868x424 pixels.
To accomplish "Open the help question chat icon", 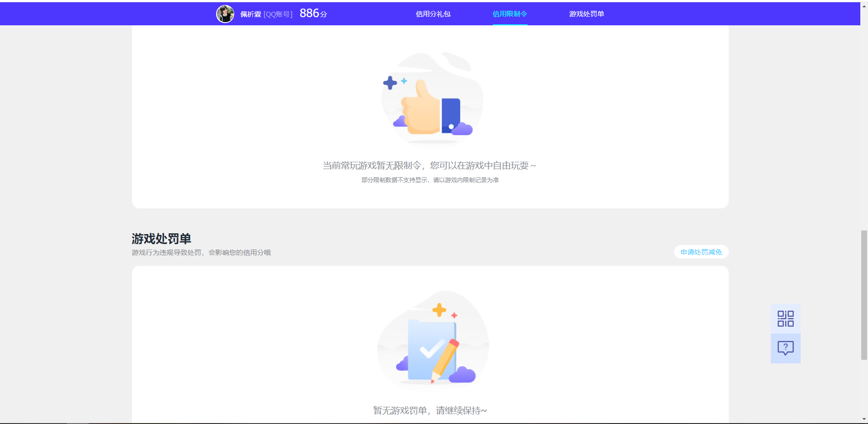I will (x=786, y=348).
